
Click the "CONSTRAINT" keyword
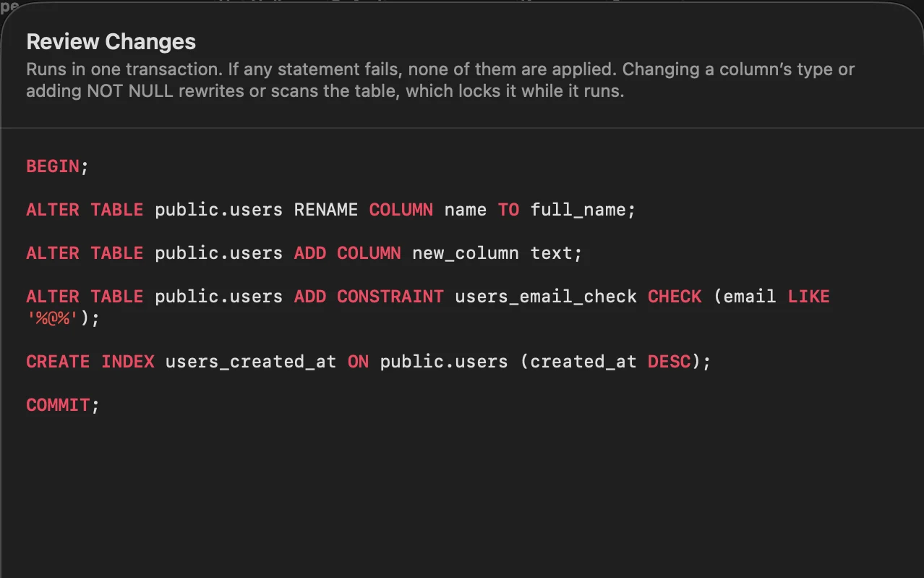click(390, 297)
